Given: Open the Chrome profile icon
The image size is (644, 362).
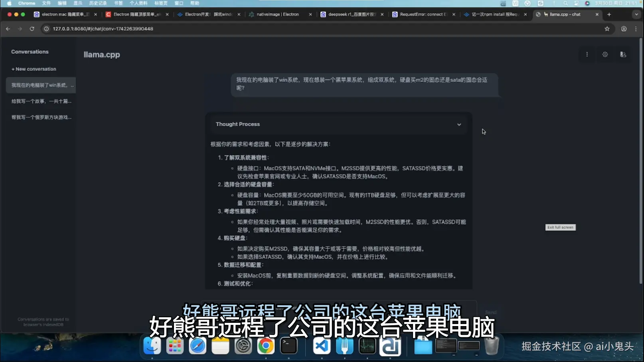Looking at the screenshot, I should 624,29.
